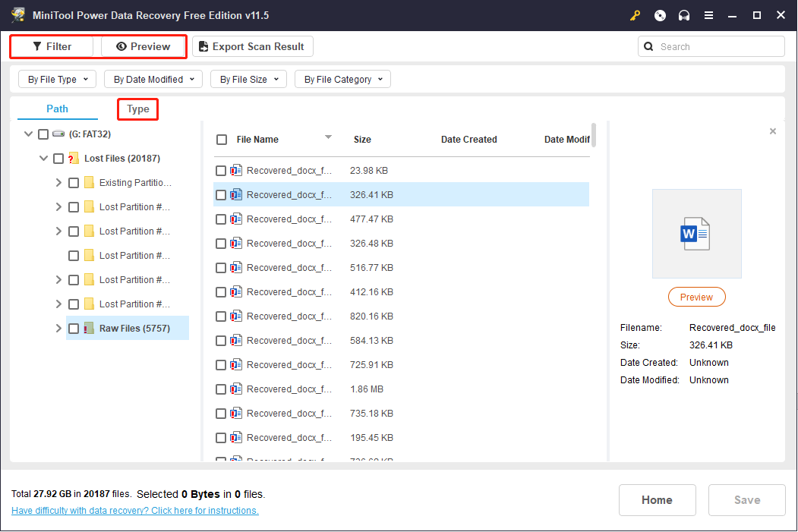This screenshot has height=532, width=798.
Task: Click the Size column header
Action: (x=362, y=140)
